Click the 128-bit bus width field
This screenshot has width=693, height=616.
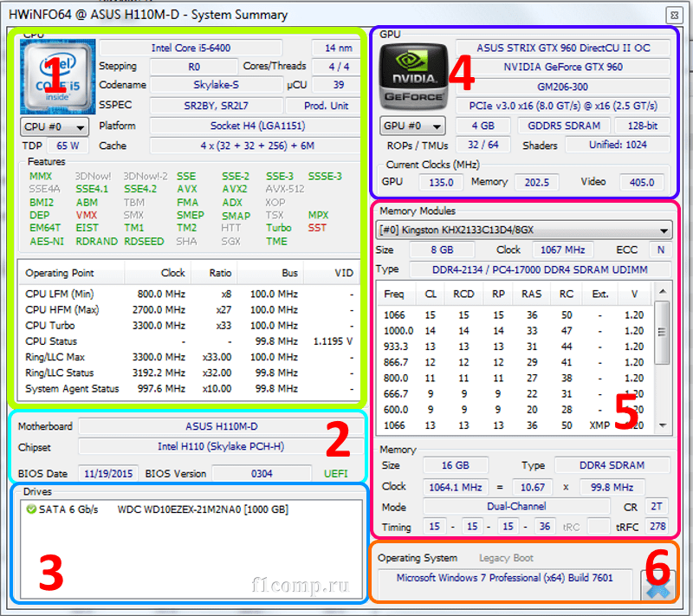(x=643, y=126)
